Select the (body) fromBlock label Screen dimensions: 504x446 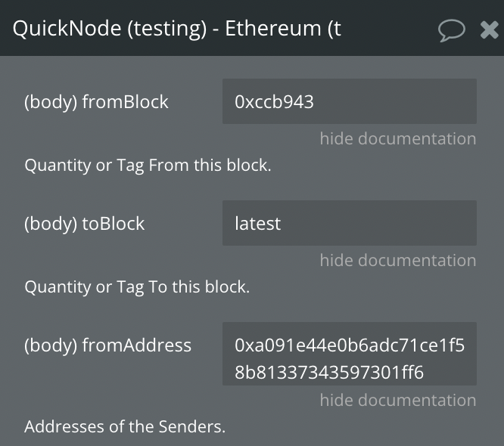tap(96, 102)
